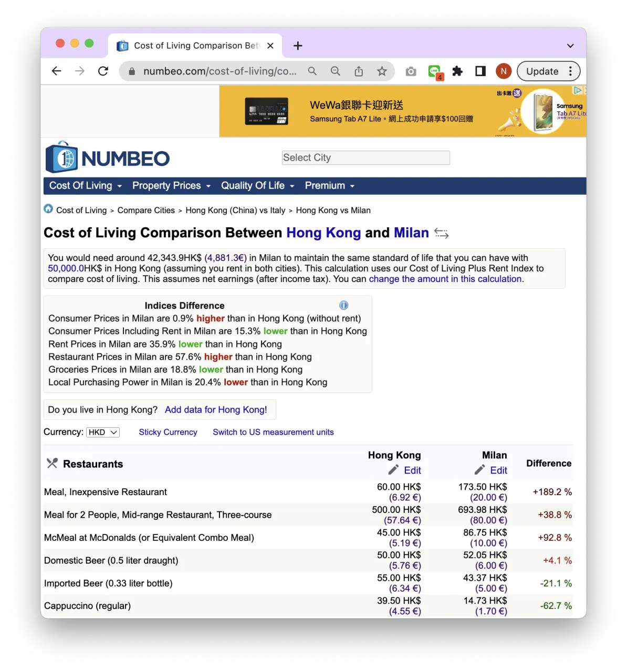Open the Property Prices menu

click(172, 186)
